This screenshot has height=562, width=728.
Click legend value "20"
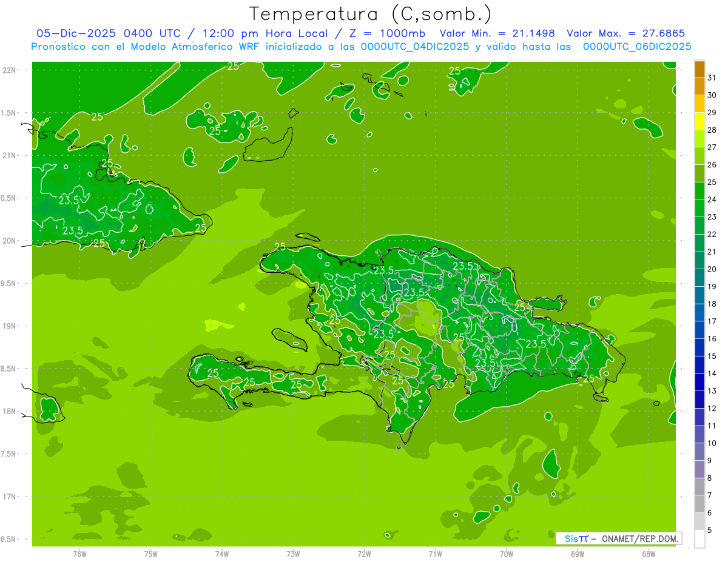(712, 269)
